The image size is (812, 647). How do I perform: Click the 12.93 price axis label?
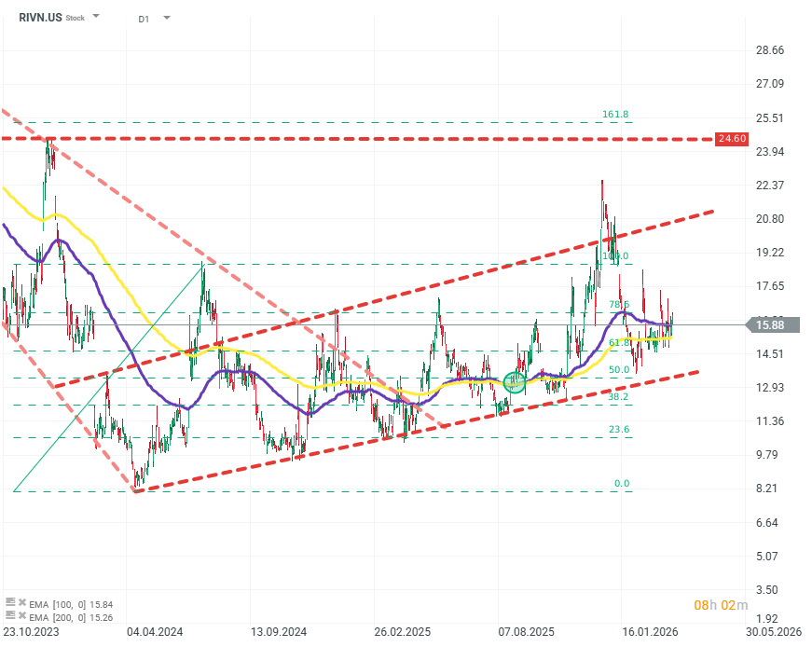[x=770, y=388]
